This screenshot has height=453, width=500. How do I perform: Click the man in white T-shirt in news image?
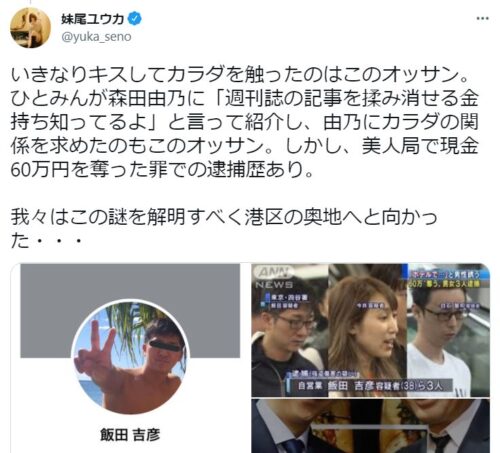440,340
